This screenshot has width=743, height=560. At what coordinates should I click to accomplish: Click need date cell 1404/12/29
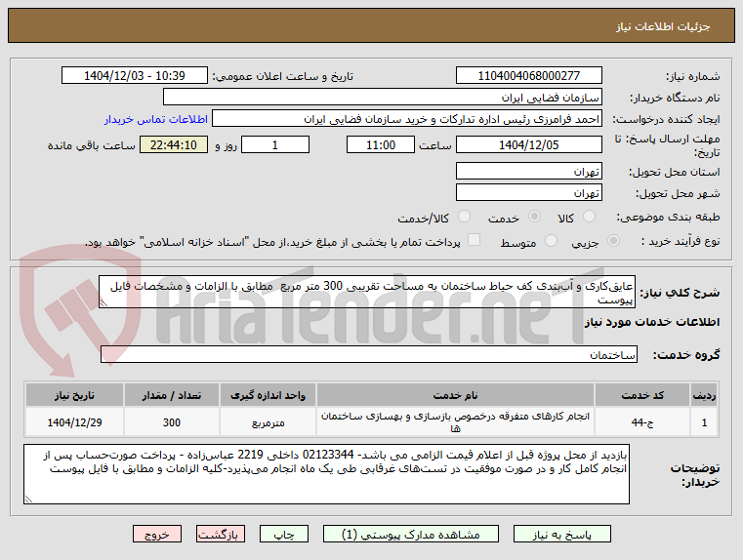click(74, 422)
